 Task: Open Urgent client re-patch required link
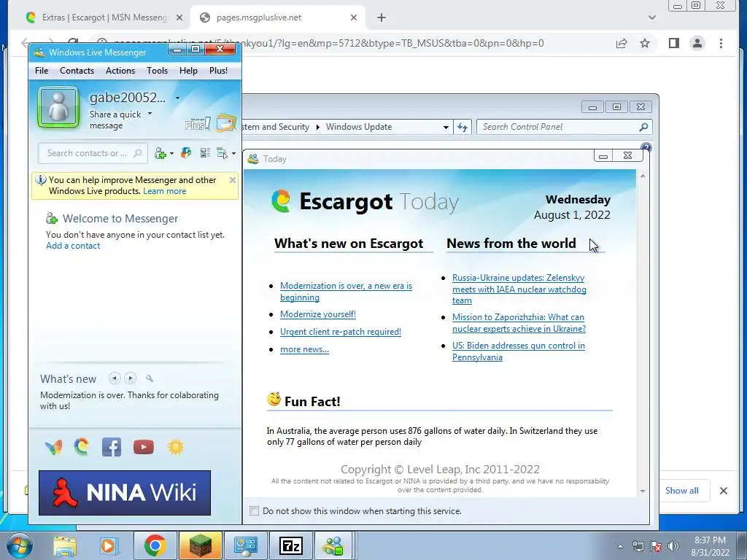tap(340, 332)
